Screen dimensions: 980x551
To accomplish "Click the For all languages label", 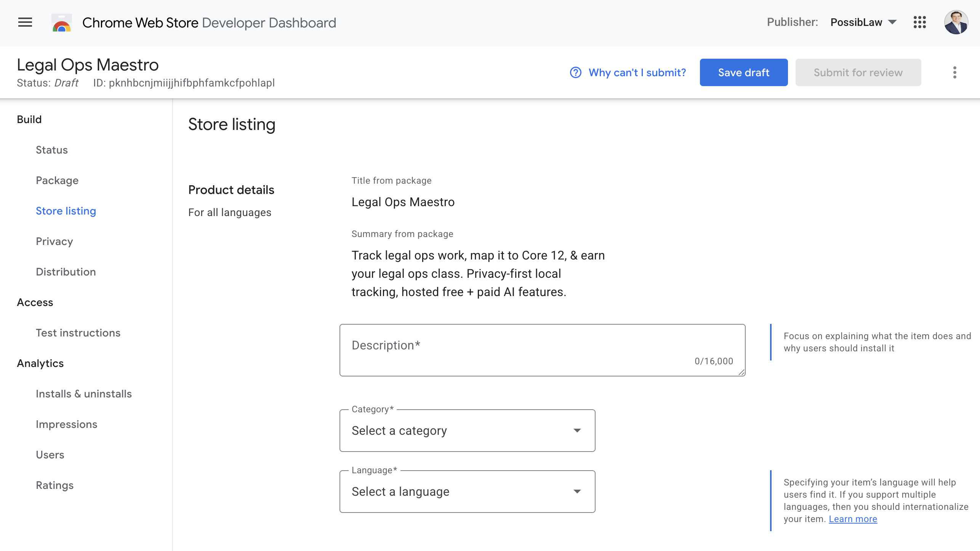I will click(x=230, y=212).
